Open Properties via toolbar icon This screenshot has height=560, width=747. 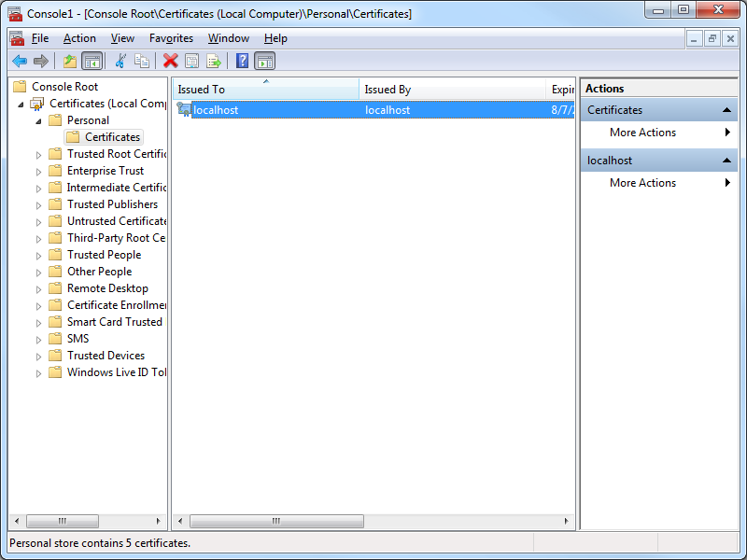click(x=192, y=61)
